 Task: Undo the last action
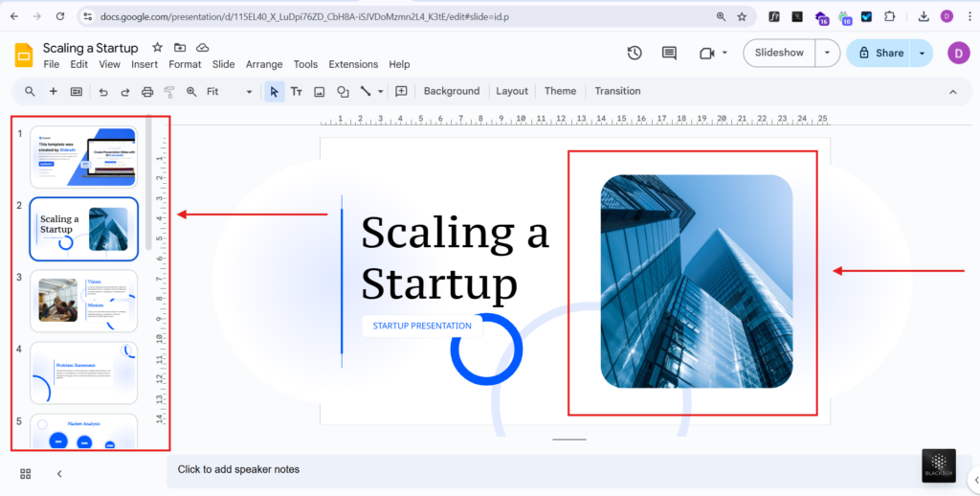pyautogui.click(x=103, y=92)
